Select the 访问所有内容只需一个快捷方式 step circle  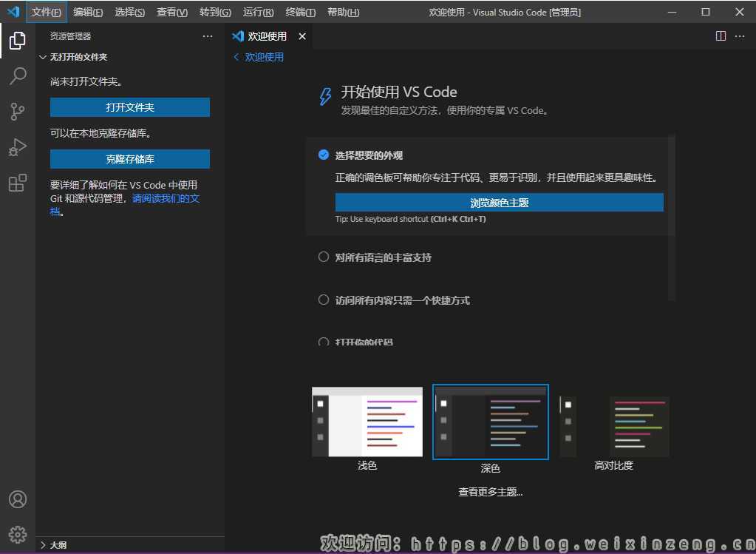click(x=324, y=300)
